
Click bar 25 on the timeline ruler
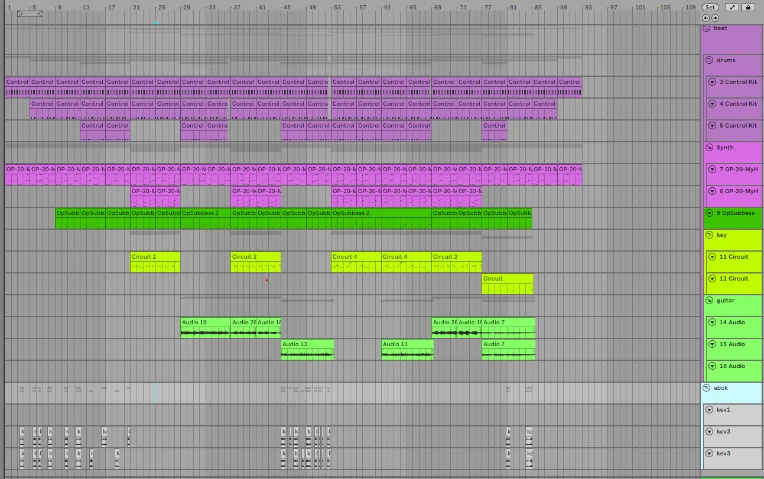pyautogui.click(x=160, y=7)
